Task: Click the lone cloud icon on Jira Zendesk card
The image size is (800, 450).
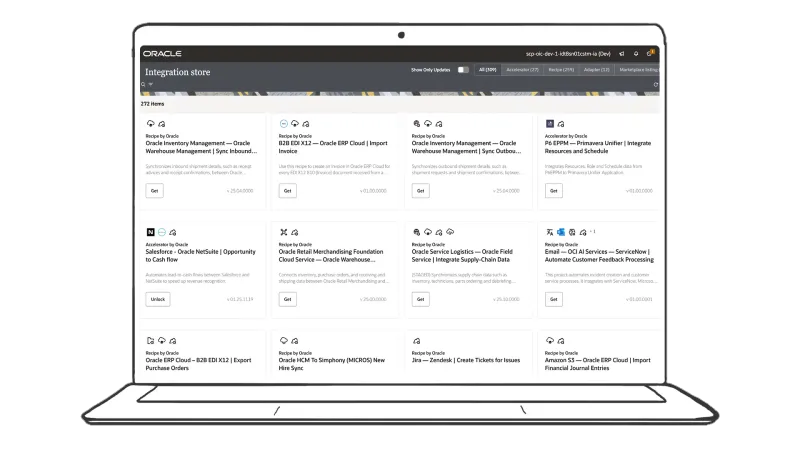Action: pos(417,341)
